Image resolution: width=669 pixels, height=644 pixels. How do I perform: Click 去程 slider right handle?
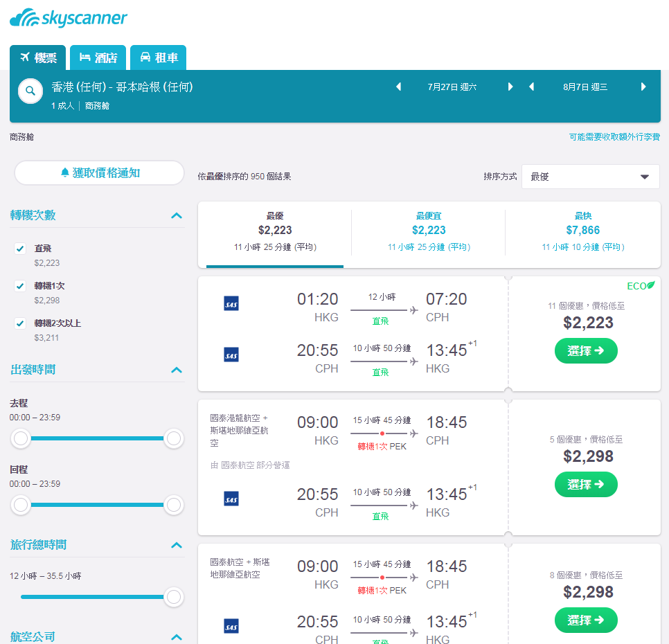(174, 438)
